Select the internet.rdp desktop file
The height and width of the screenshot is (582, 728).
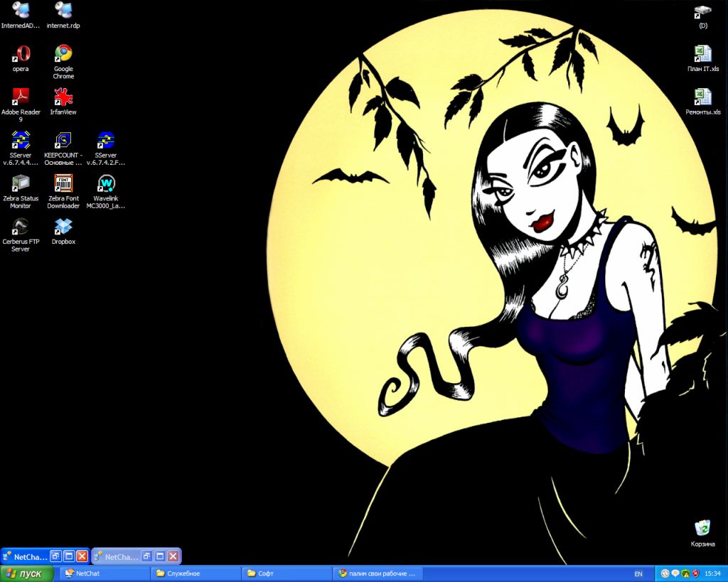[63, 15]
